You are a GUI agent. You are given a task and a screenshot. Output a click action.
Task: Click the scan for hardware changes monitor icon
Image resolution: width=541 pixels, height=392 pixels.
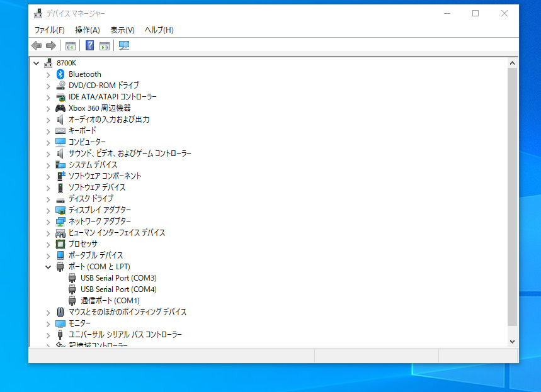pos(124,46)
